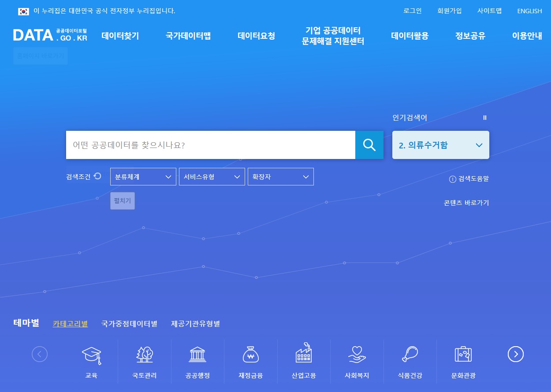Select the 공공행정 category icon
The height and width of the screenshot is (392, 551).
click(197, 361)
